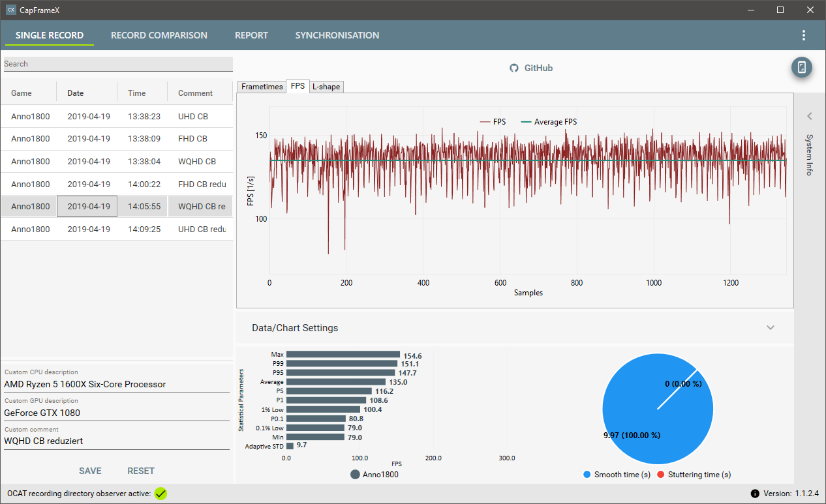This screenshot has width=826, height=504.
Task: Click the GitHub link
Action: pos(539,68)
